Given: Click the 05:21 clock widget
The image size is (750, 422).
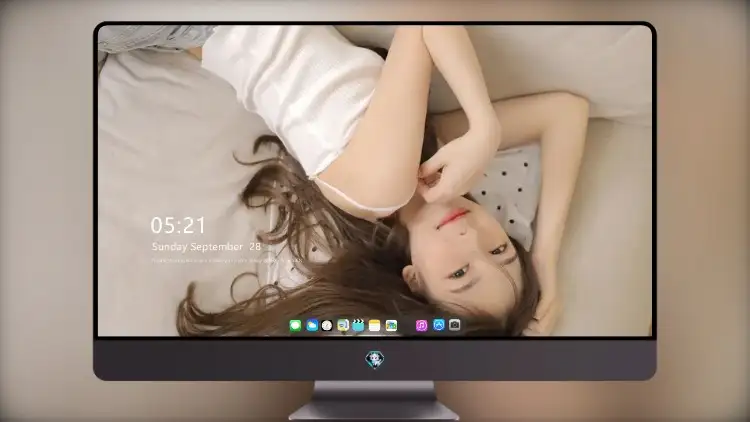Looking at the screenshot, I should [178, 225].
